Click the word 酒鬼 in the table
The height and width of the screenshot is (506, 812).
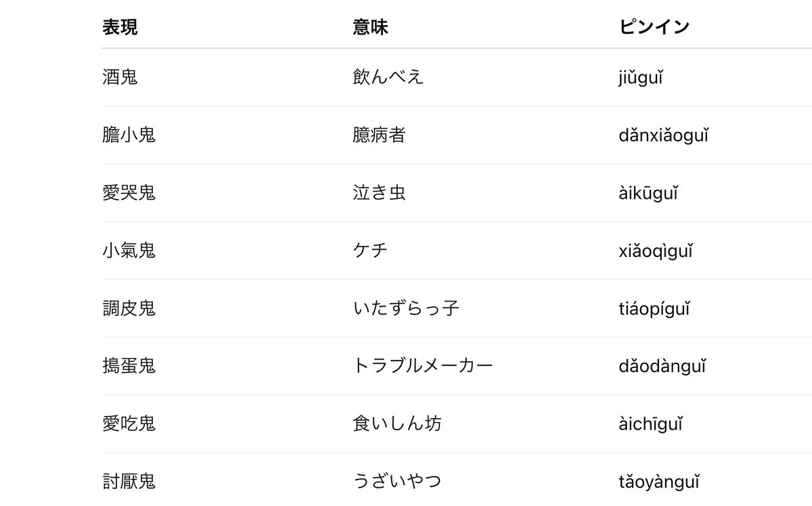120,77
